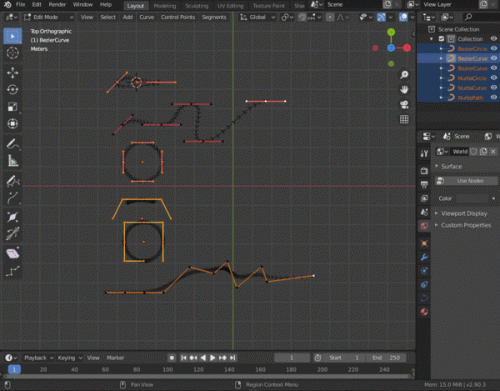Image resolution: width=500 pixels, height=391 pixels.
Task: Select the Select Box tool
Action: (x=13, y=36)
